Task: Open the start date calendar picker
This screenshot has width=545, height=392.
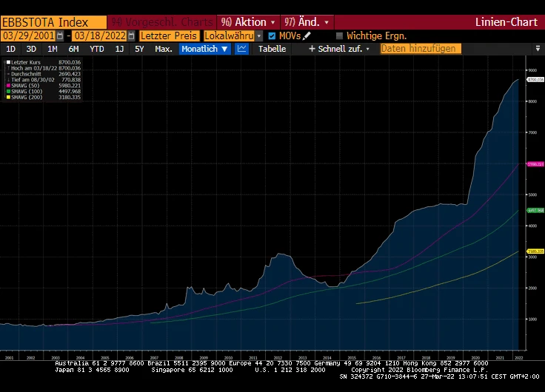Action: pos(59,36)
